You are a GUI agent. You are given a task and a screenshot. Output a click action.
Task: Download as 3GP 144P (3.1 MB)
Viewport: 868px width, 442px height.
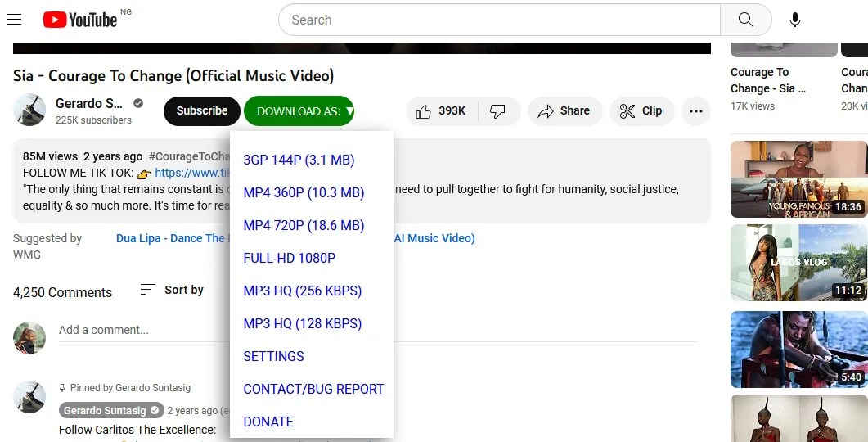coord(299,160)
